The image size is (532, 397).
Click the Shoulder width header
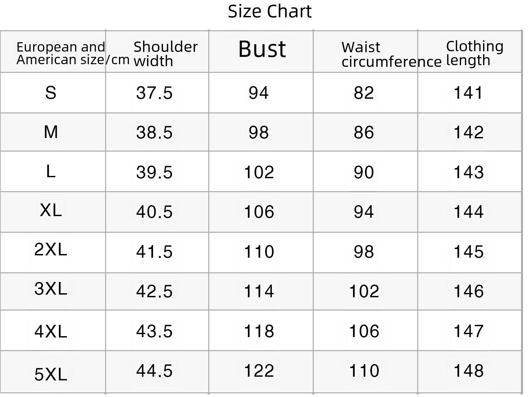pyautogui.click(x=165, y=54)
